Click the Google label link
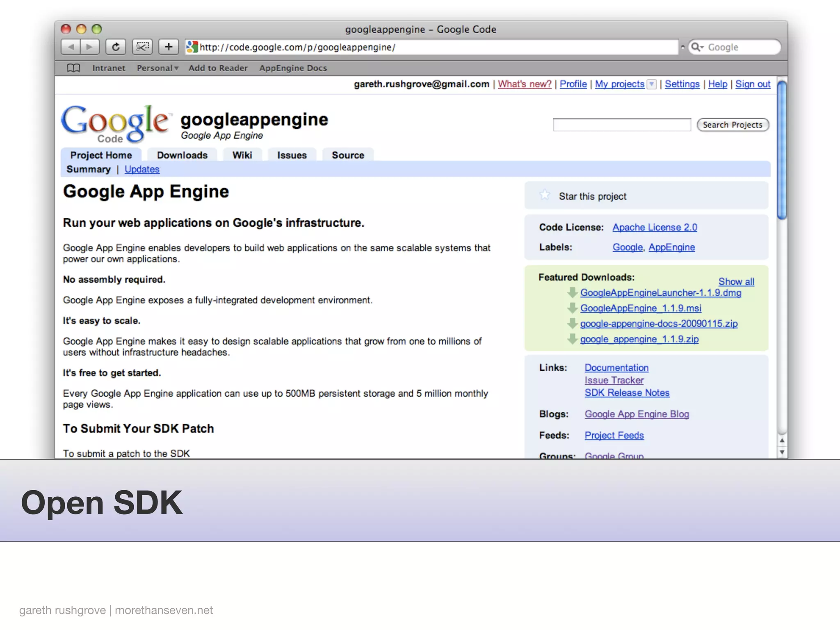Screen dimensions: 840x630 point(628,247)
